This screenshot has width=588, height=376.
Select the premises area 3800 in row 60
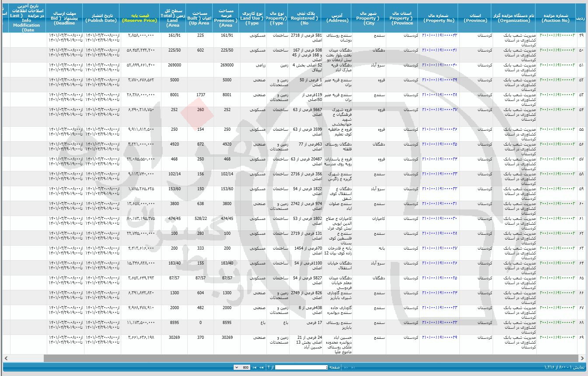coord(227,203)
